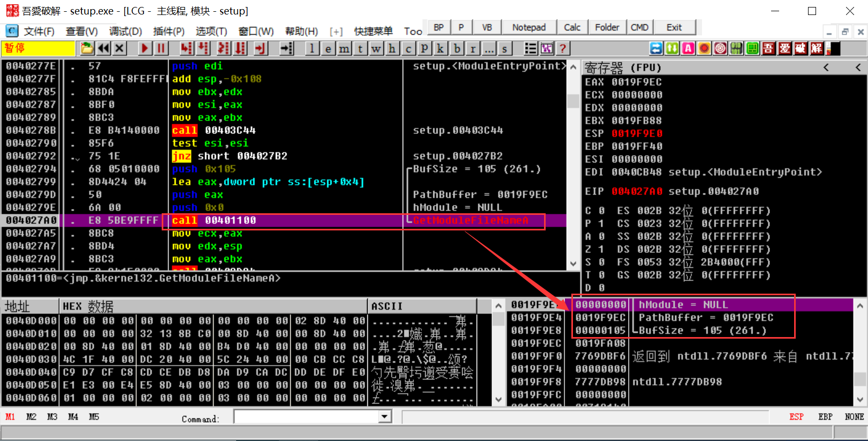
Task: Click the blue swap arrows icon
Action: tap(656, 49)
